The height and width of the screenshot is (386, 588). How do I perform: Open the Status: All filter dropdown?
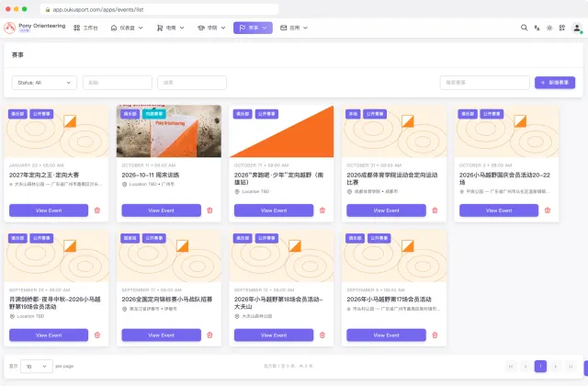(x=44, y=83)
